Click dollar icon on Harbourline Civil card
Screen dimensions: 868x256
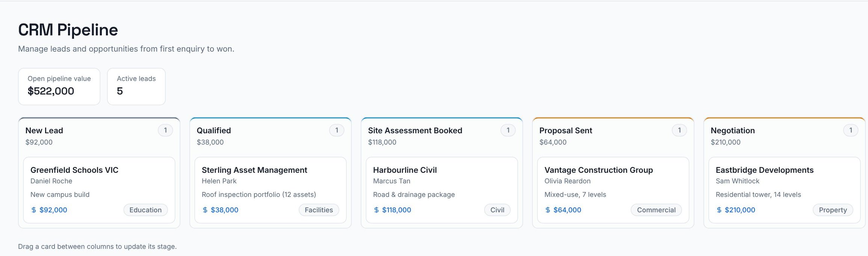coord(377,210)
